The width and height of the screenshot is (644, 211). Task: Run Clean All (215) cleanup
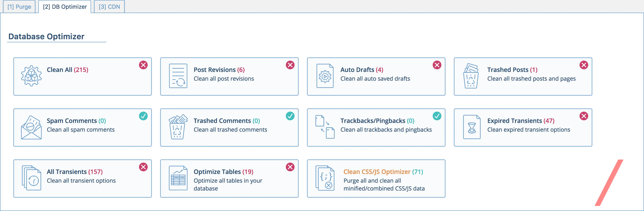pyautogui.click(x=67, y=70)
